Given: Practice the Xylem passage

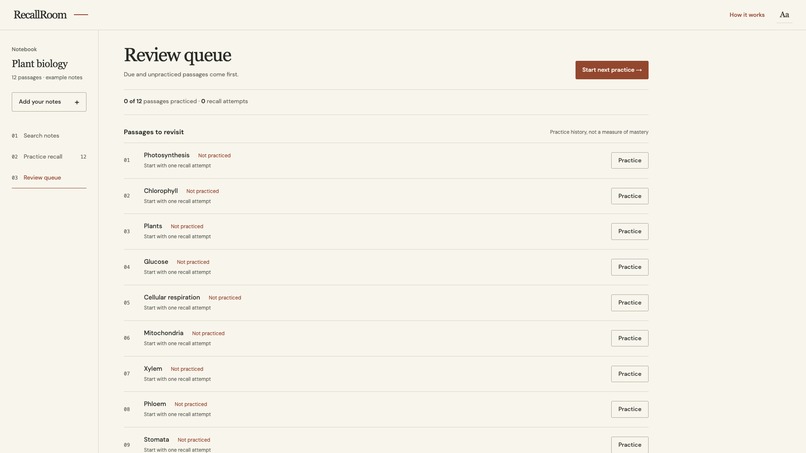Looking at the screenshot, I should 630,374.
